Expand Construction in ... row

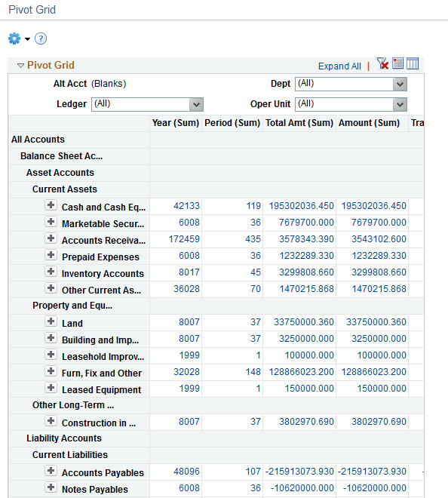(x=51, y=421)
